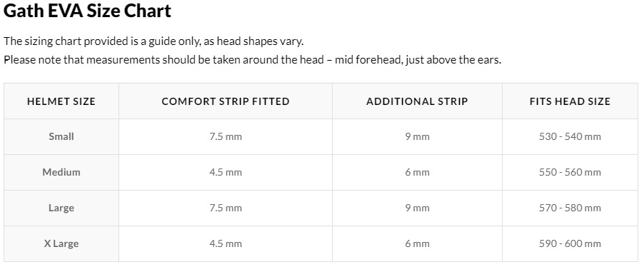The width and height of the screenshot is (644, 267).
Task: Click Medium row's 4.5 mm comfort strip value
Action: click(x=226, y=173)
